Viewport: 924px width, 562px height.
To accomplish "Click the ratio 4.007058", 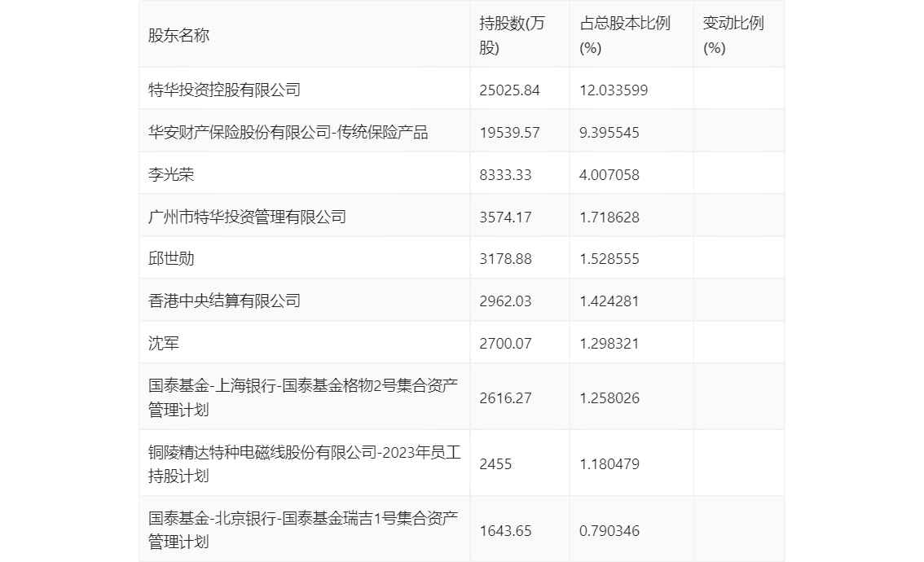I will (609, 175).
